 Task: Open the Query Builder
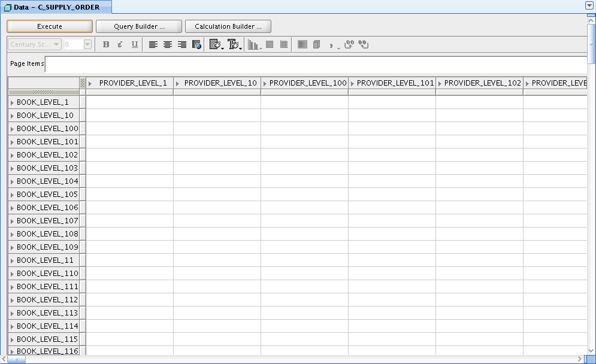pyautogui.click(x=139, y=26)
